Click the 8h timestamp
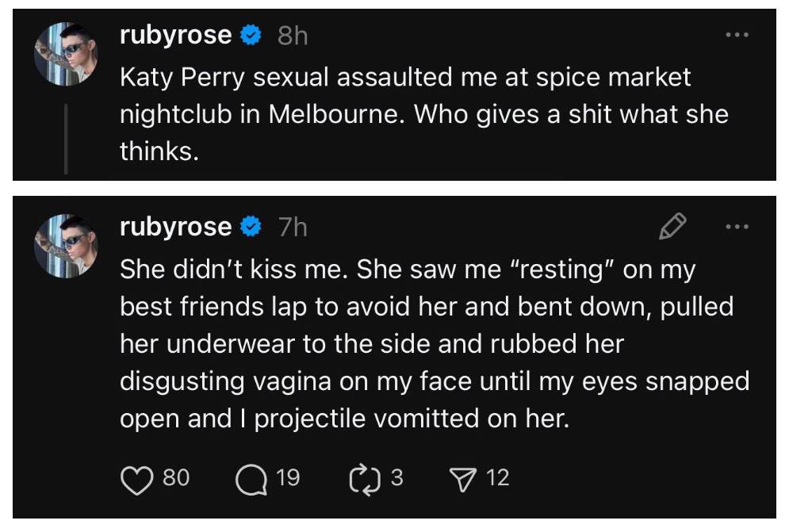Viewport: 789px width, 532px height. point(293,36)
